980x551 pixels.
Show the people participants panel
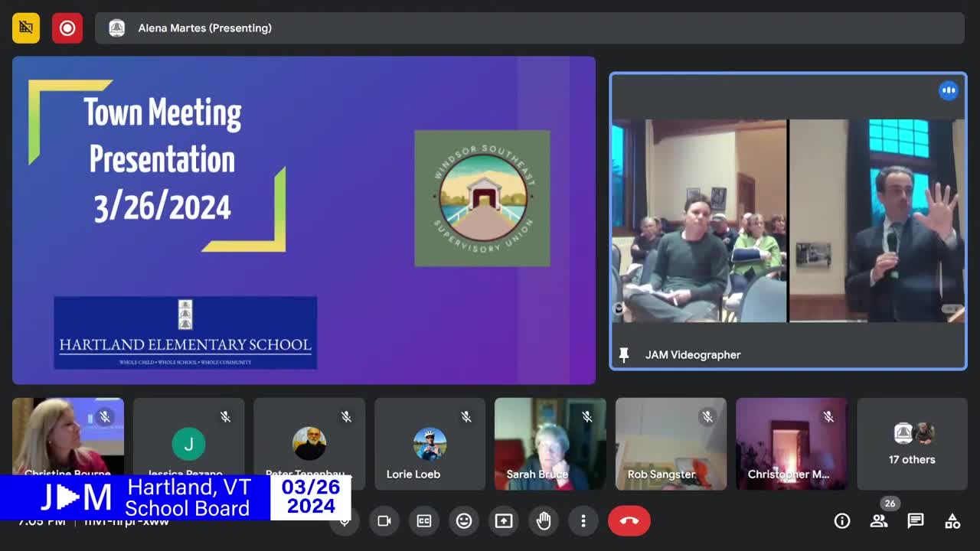point(879,521)
